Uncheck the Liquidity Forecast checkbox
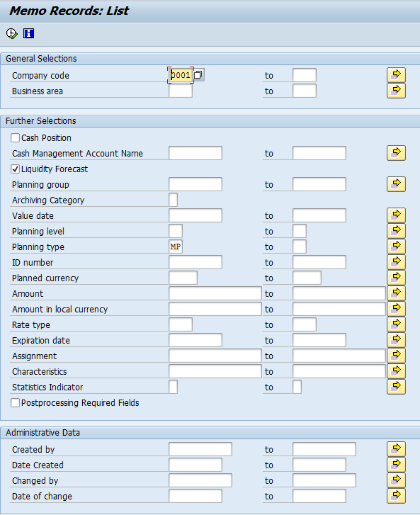The height and width of the screenshot is (515, 420). (x=15, y=169)
